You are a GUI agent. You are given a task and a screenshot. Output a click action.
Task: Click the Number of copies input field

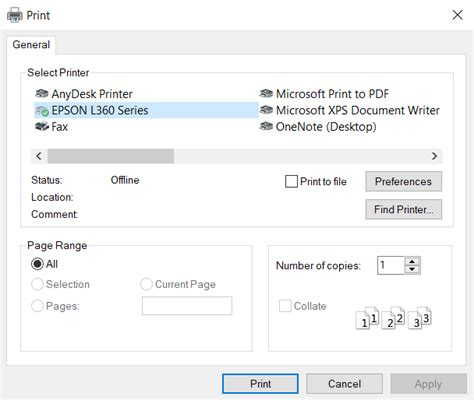pos(391,265)
